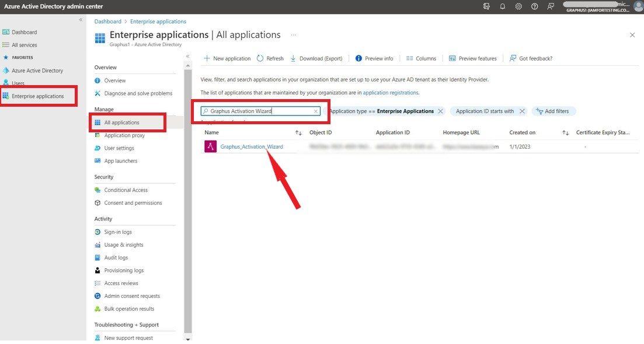The width and height of the screenshot is (644, 344).
Task: Click the help question mark icon
Action: pyautogui.click(x=534, y=6)
